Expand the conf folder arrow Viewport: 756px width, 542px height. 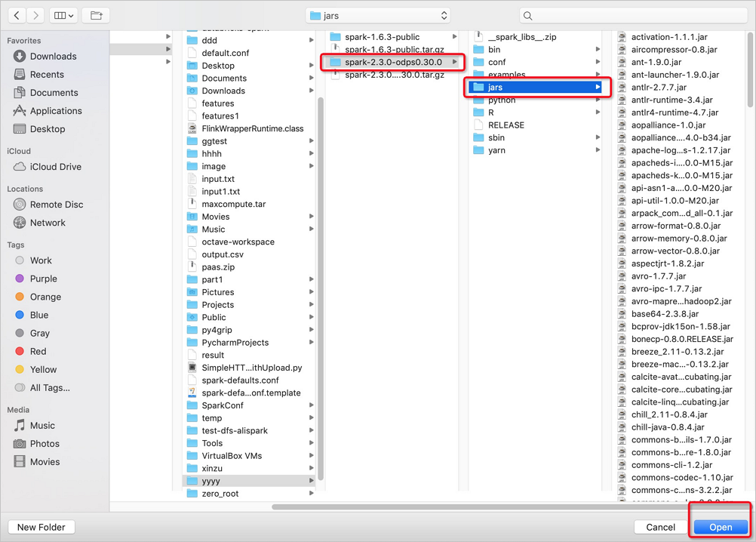[598, 62]
